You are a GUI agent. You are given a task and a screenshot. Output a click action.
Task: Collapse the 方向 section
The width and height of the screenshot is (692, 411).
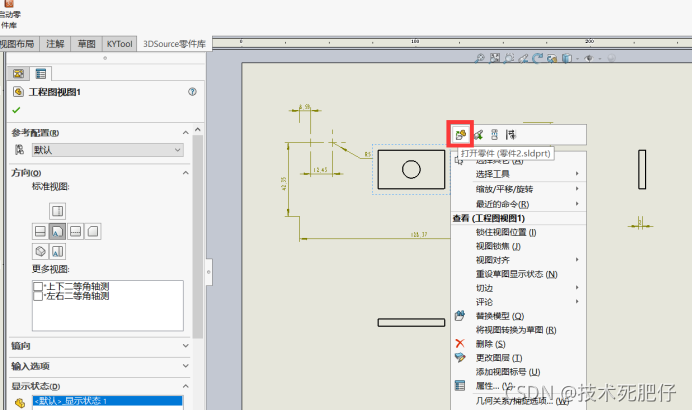(x=185, y=173)
